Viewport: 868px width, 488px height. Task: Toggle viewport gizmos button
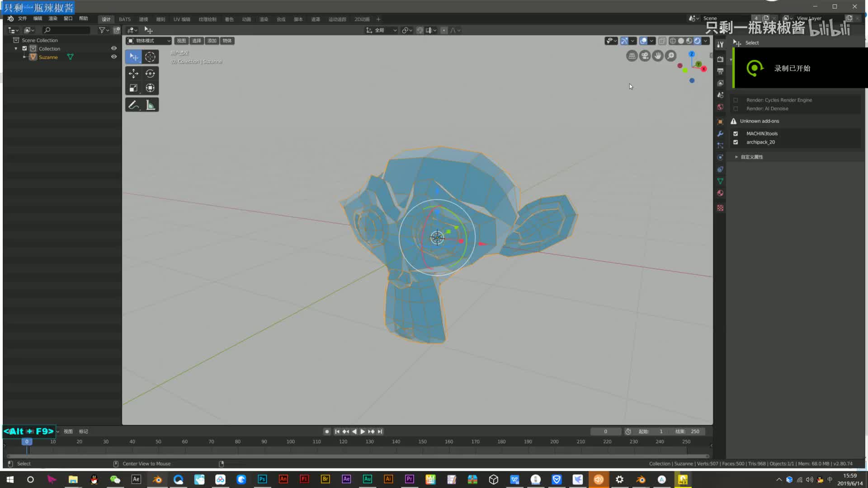pyautogui.click(x=624, y=41)
